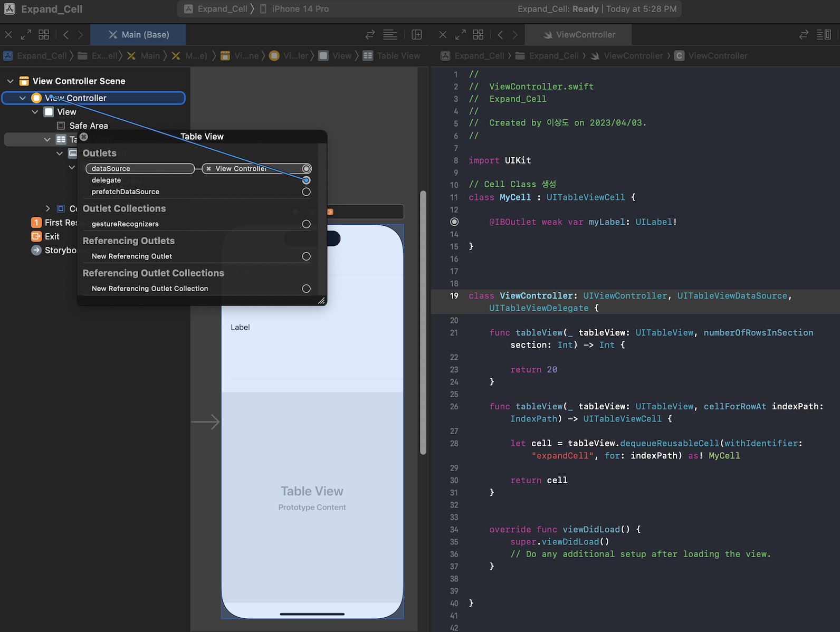This screenshot has height=632, width=840.
Task: Switch to the ViewController tab
Action: [579, 35]
